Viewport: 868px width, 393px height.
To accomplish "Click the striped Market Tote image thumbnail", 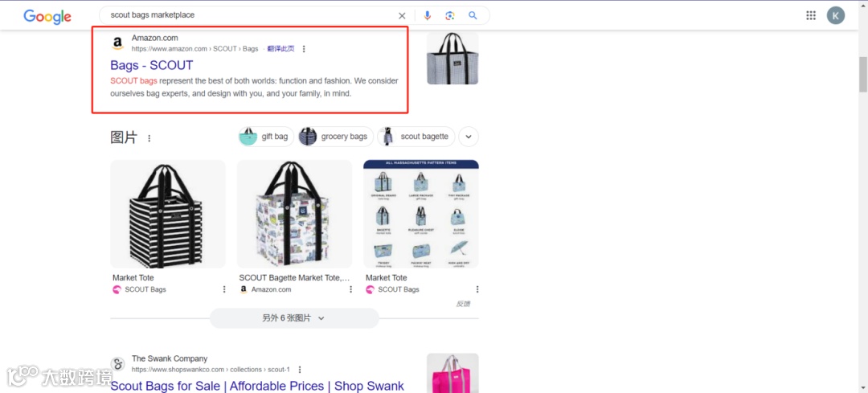I will [168, 215].
